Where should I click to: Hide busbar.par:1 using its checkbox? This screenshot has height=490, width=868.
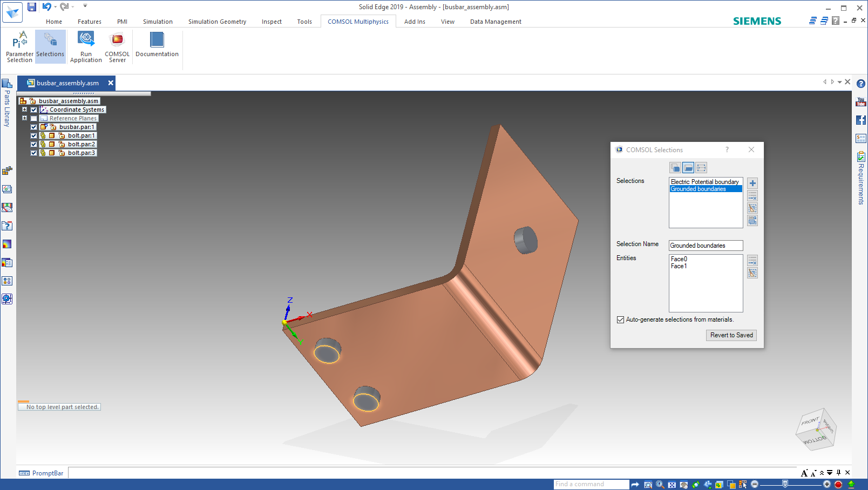pyautogui.click(x=33, y=127)
